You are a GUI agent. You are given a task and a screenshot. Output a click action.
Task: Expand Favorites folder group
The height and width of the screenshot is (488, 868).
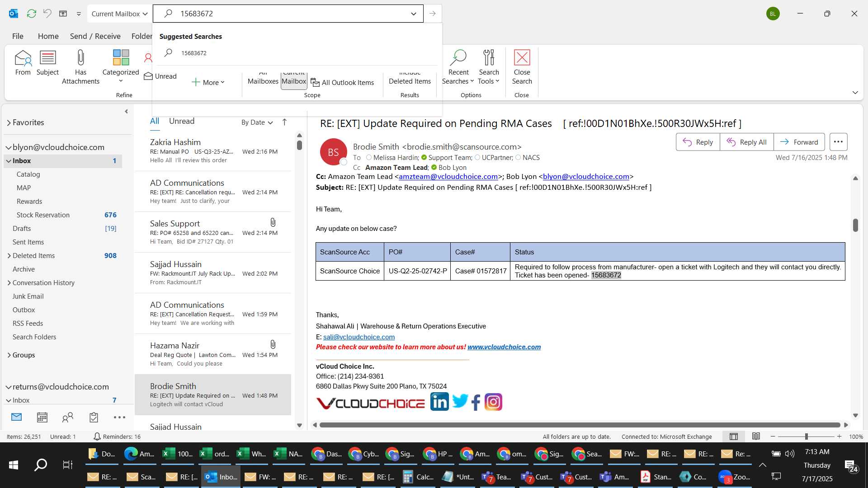[9, 122]
